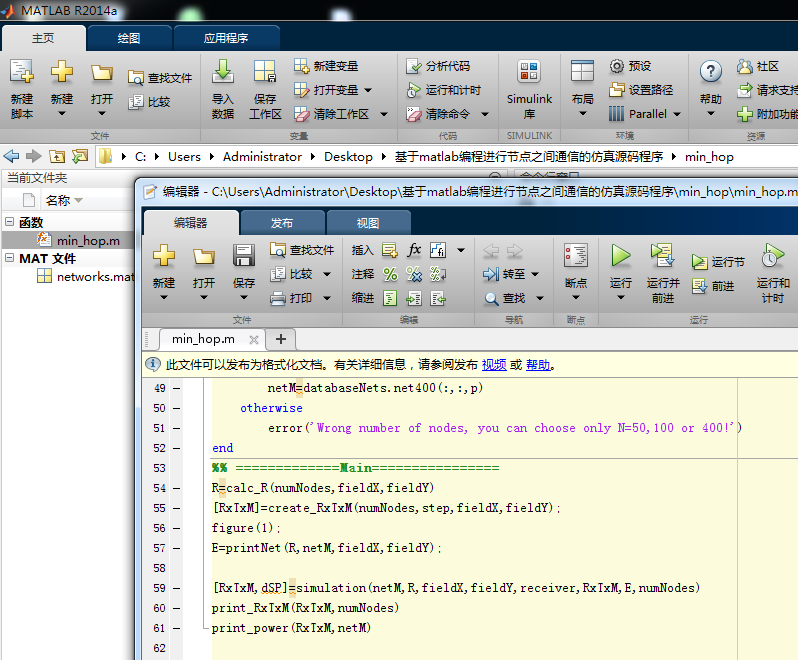Click New Variable icon
This screenshot has height=660, width=798.
[x=301, y=66]
